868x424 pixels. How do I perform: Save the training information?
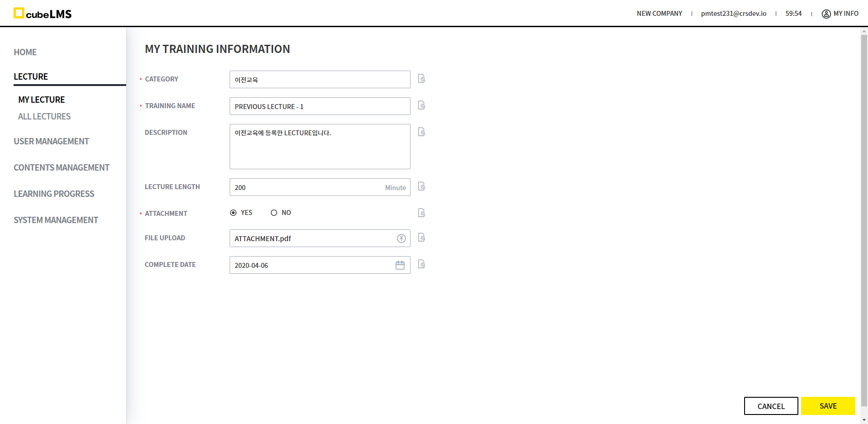click(828, 406)
